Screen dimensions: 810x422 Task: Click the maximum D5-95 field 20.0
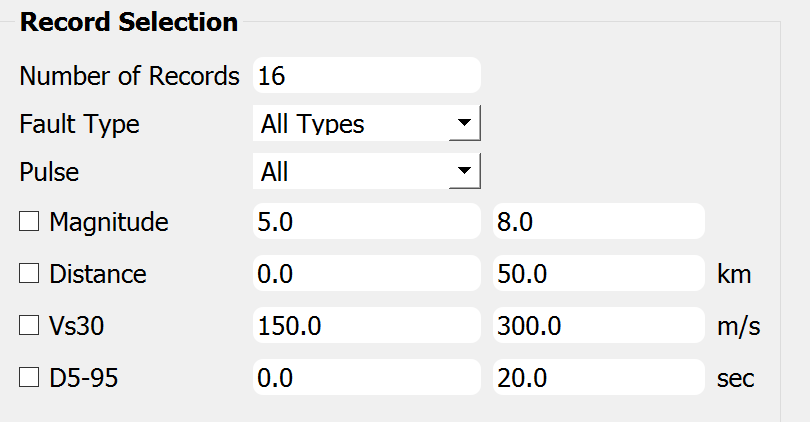pyautogui.click(x=599, y=377)
